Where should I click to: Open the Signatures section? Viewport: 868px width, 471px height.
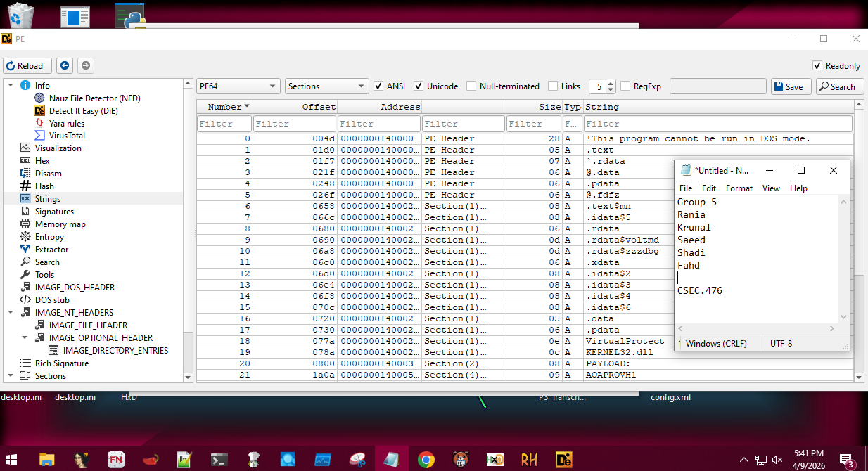pos(54,212)
